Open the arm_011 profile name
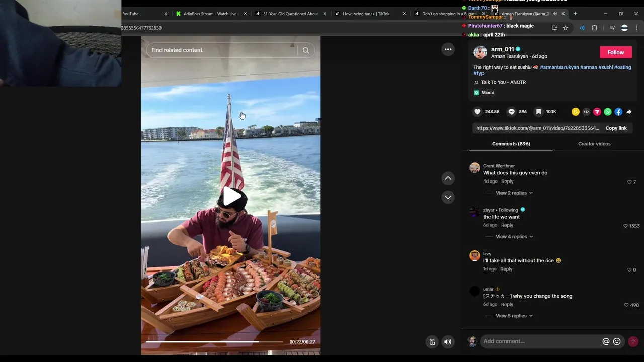Screen dimensions: 644x362 (502, 49)
